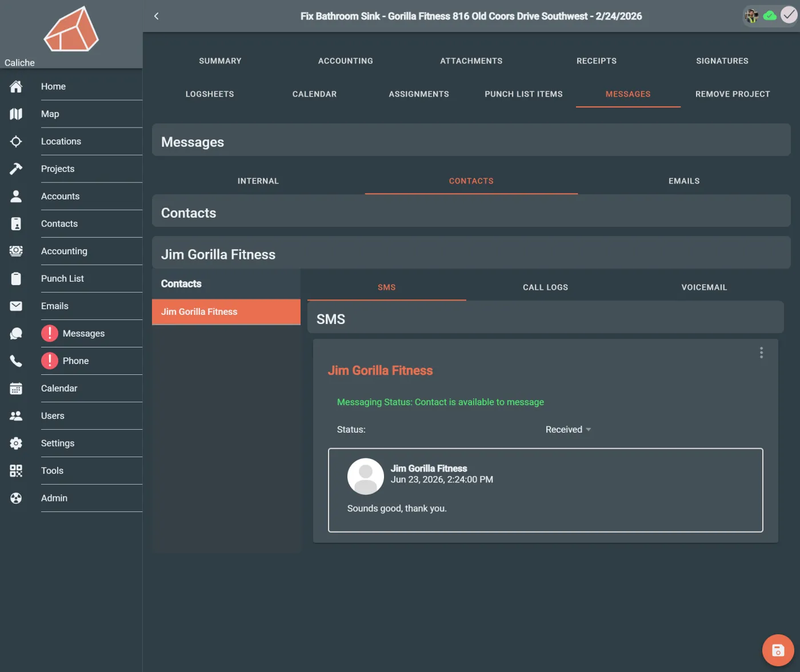800x672 pixels.
Task: Open the Attachments tab
Action: pos(471,61)
